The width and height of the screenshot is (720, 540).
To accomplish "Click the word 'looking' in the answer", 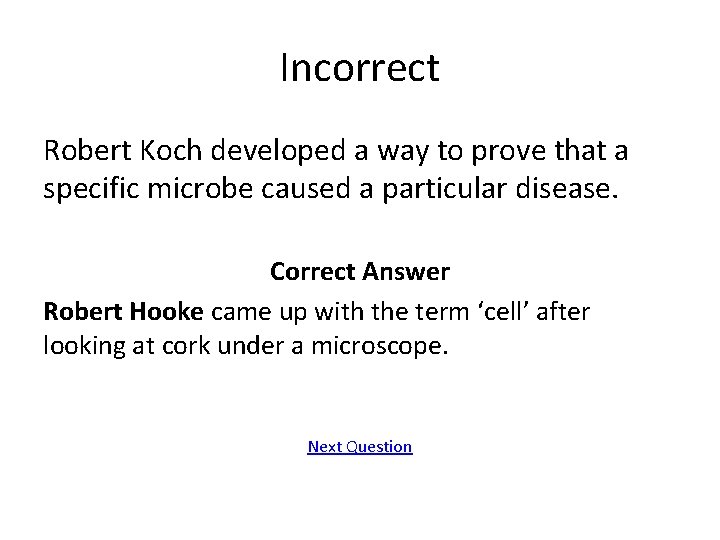I will click(84, 347).
